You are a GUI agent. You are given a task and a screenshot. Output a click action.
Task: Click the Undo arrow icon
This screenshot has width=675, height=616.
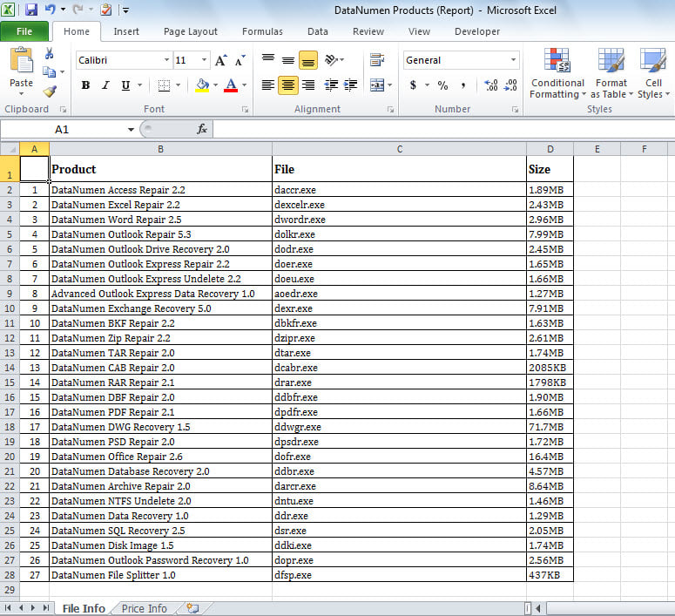(50, 9)
